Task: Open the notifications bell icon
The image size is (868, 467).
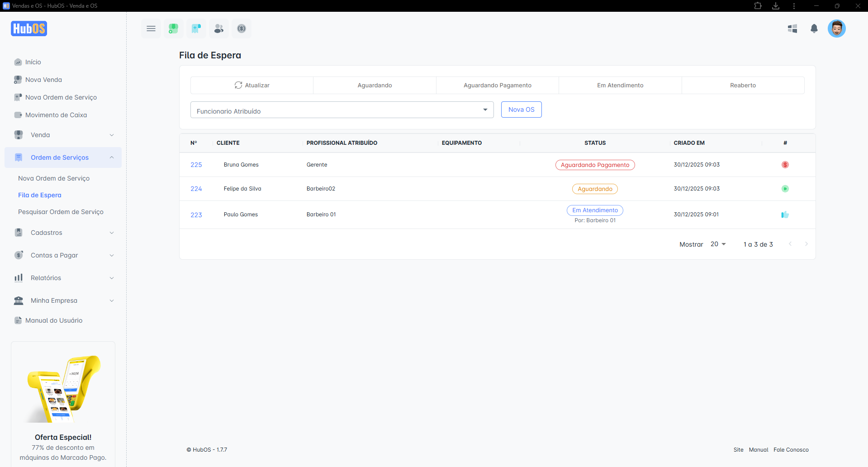Action: [814, 29]
